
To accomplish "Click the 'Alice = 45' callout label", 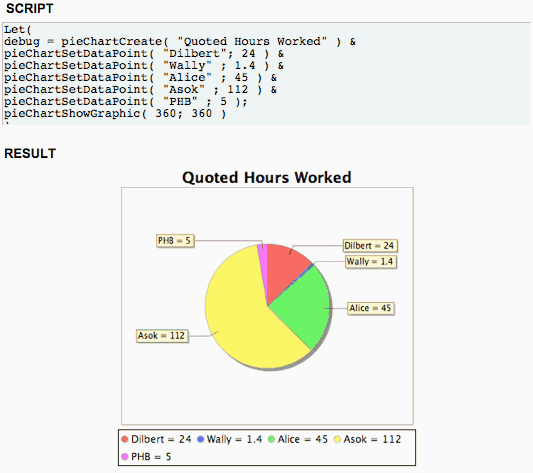I will pyautogui.click(x=371, y=308).
